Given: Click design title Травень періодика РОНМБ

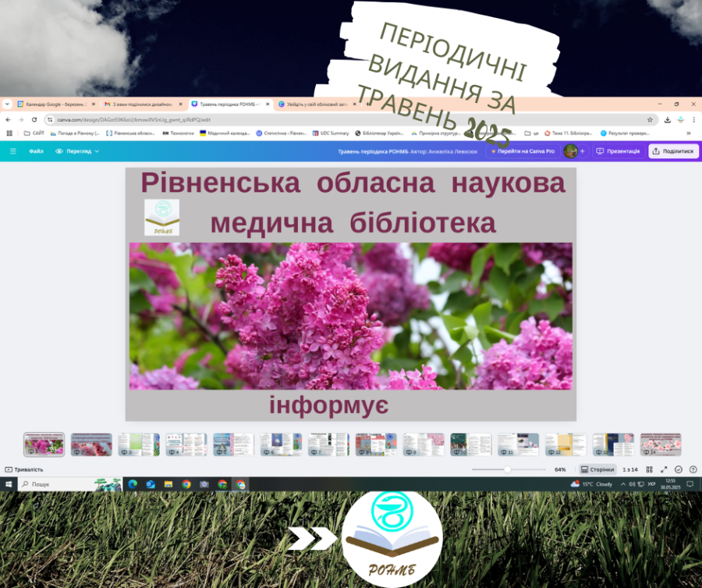Looking at the screenshot, I should coord(373,152).
